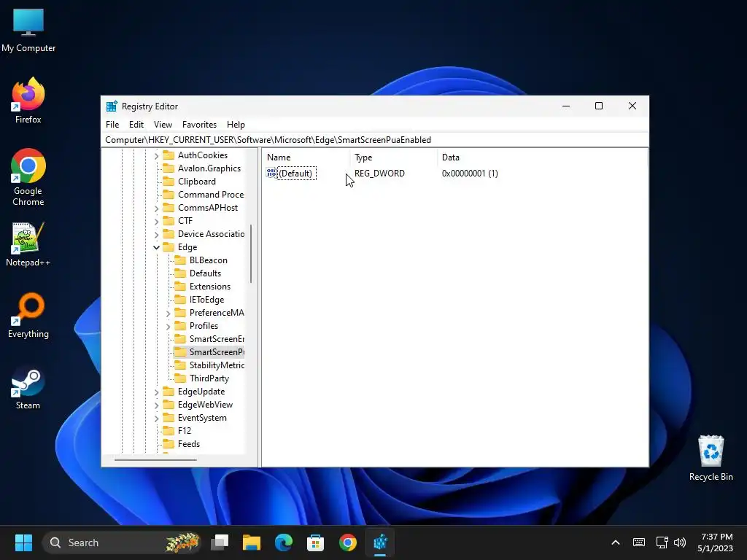Image resolution: width=747 pixels, height=560 pixels.
Task: Open the Windows Start menu
Action: [23, 542]
